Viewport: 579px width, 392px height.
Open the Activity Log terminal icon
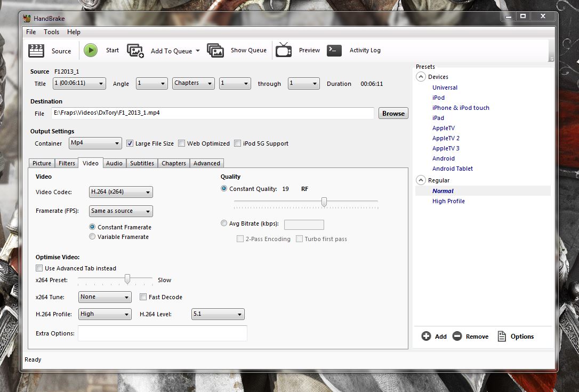(334, 50)
